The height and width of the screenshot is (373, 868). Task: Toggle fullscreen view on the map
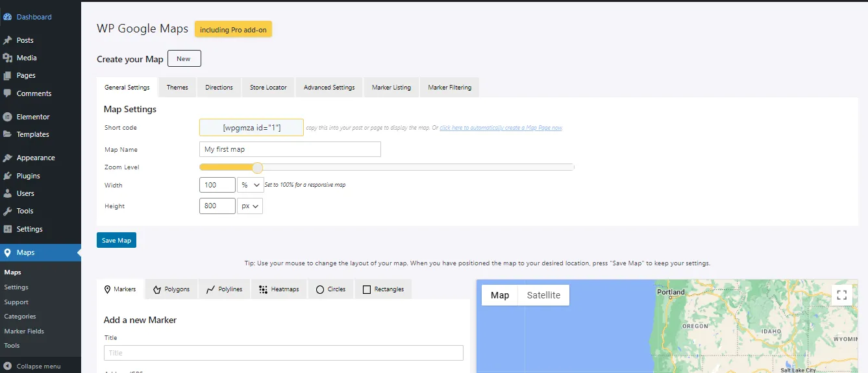842,295
